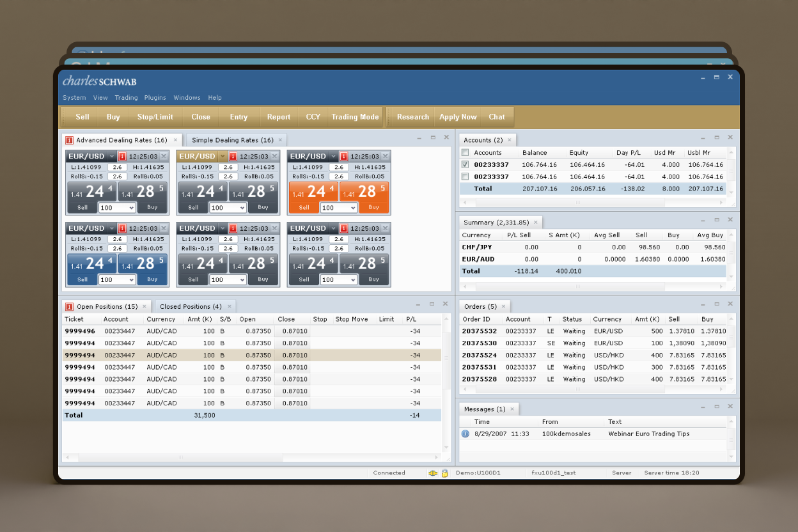Click the red alert icon on Open Positions tab
Viewport: 798px width, 532px height.
(x=69, y=307)
